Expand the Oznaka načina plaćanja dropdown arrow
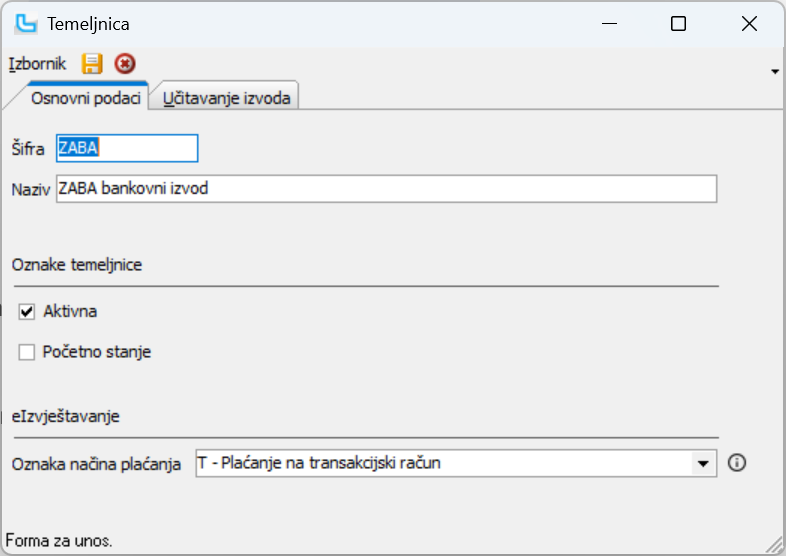This screenshot has width=786, height=556. tap(705, 463)
